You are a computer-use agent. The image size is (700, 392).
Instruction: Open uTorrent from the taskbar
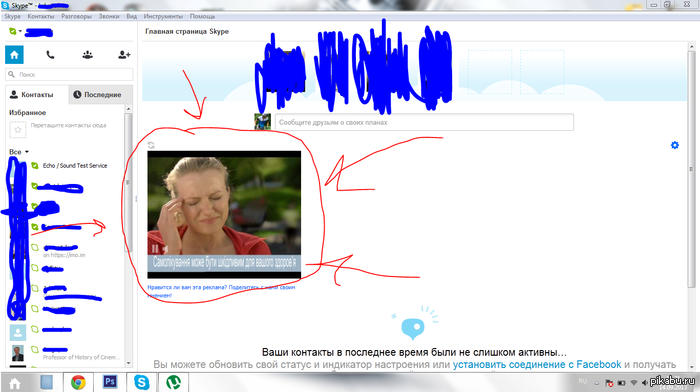[x=173, y=383]
